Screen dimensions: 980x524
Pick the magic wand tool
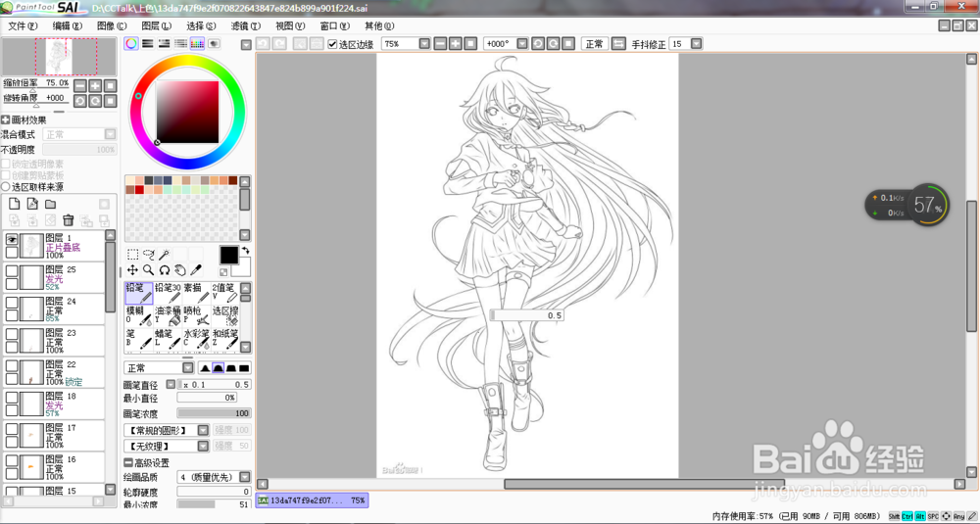(164, 255)
